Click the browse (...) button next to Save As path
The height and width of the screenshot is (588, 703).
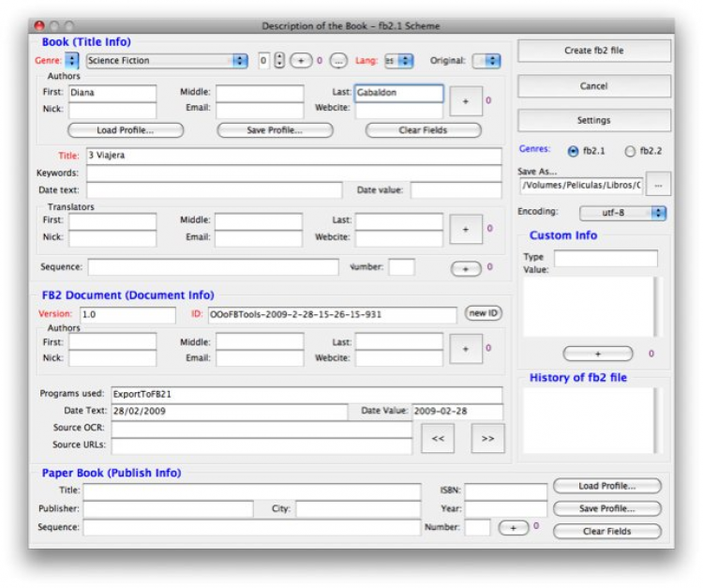click(659, 185)
